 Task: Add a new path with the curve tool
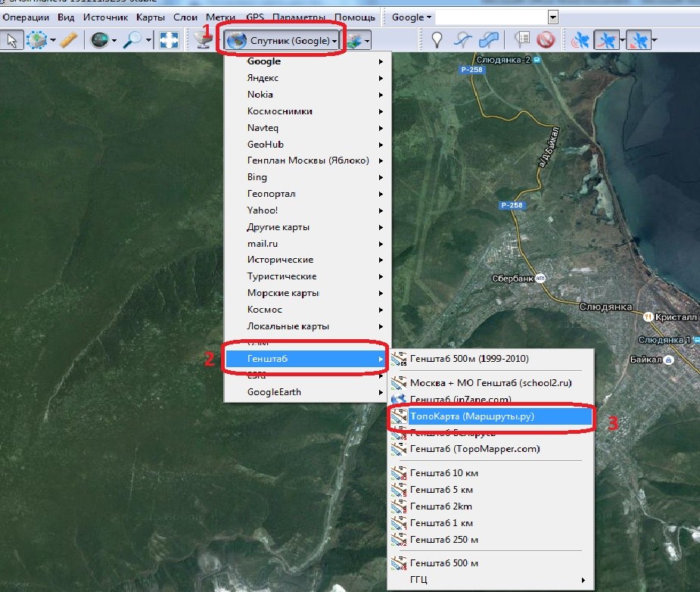tap(462, 40)
